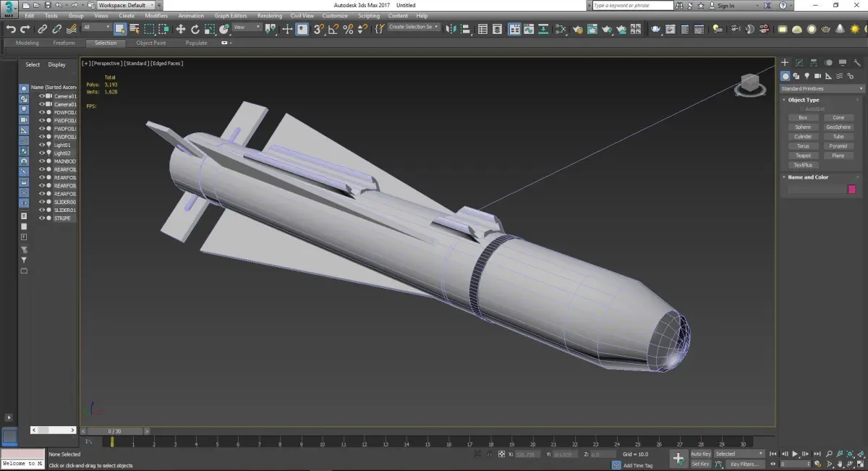
Task: Click the object name field under Name and Color
Action: pos(816,189)
